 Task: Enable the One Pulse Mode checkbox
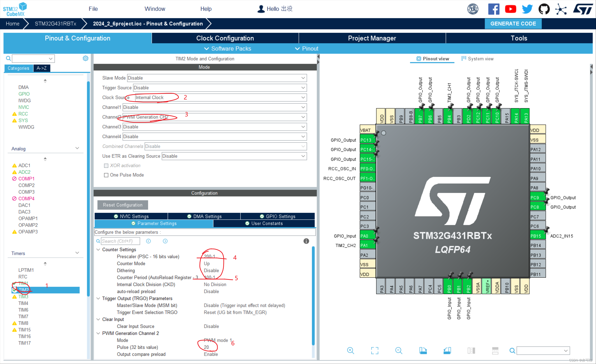click(x=106, y=175)
